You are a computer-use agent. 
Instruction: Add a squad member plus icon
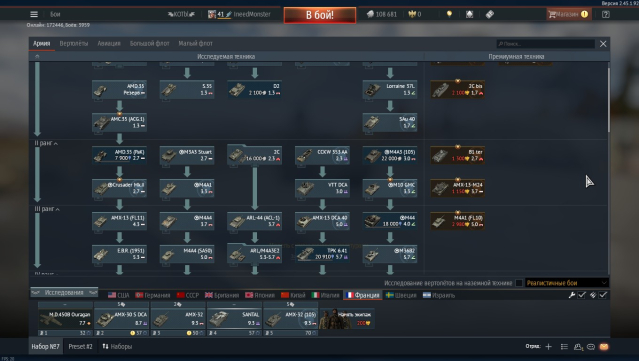[549, 347]
